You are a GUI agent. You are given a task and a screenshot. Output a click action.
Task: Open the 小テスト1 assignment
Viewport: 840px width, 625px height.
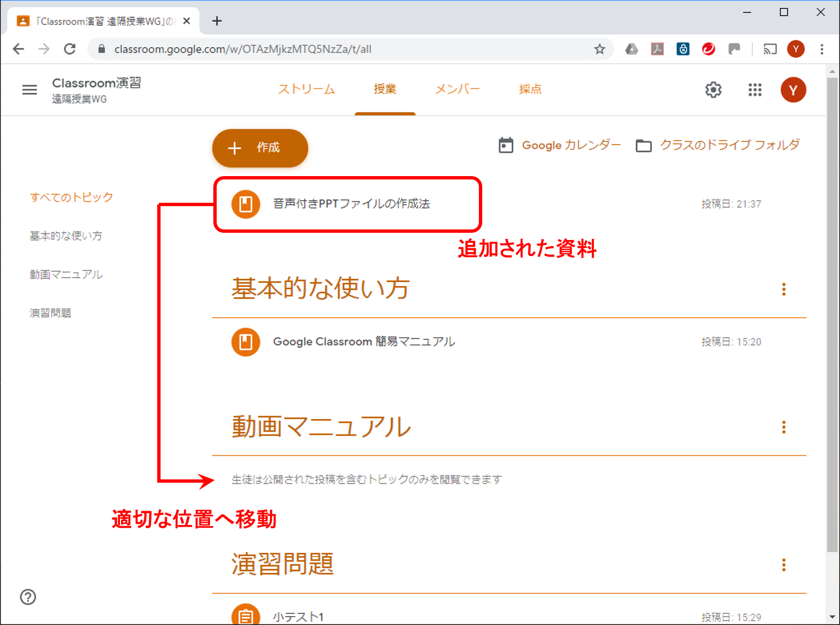[x=298, y=617]
